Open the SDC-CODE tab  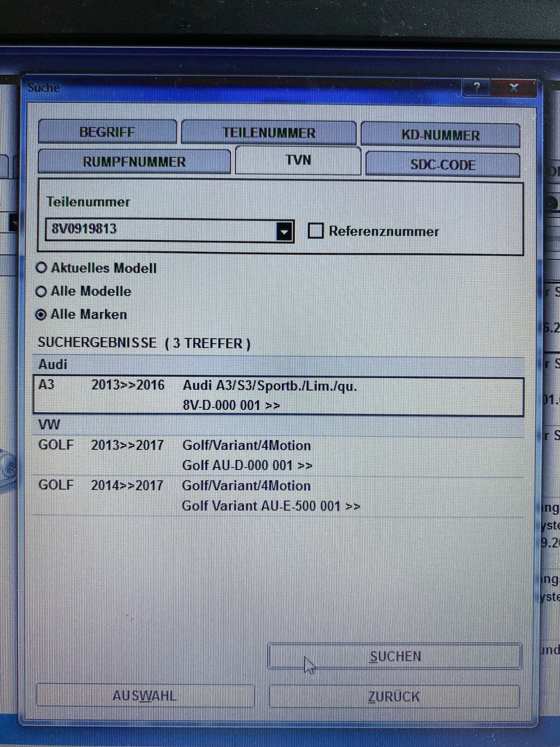442,165
